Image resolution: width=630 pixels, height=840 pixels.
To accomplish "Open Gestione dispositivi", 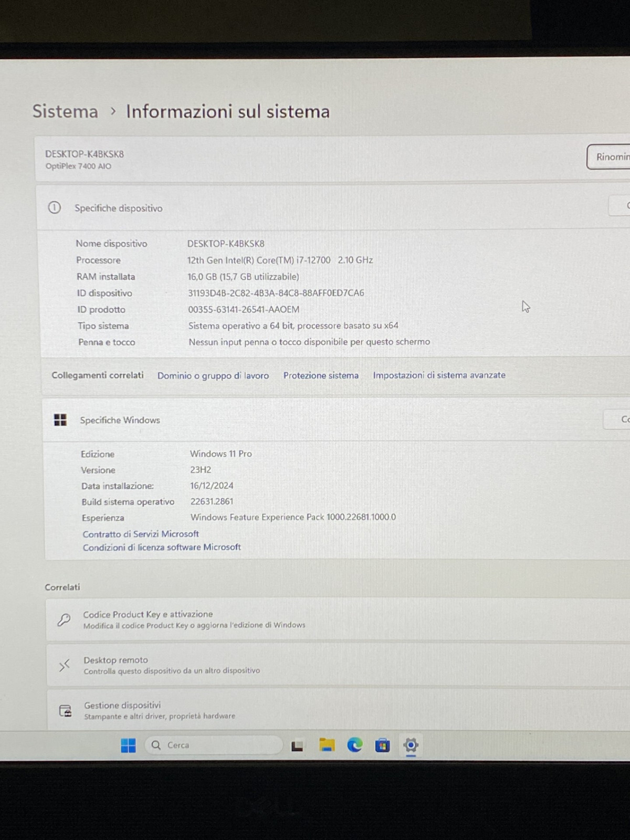I will point(339,710).
